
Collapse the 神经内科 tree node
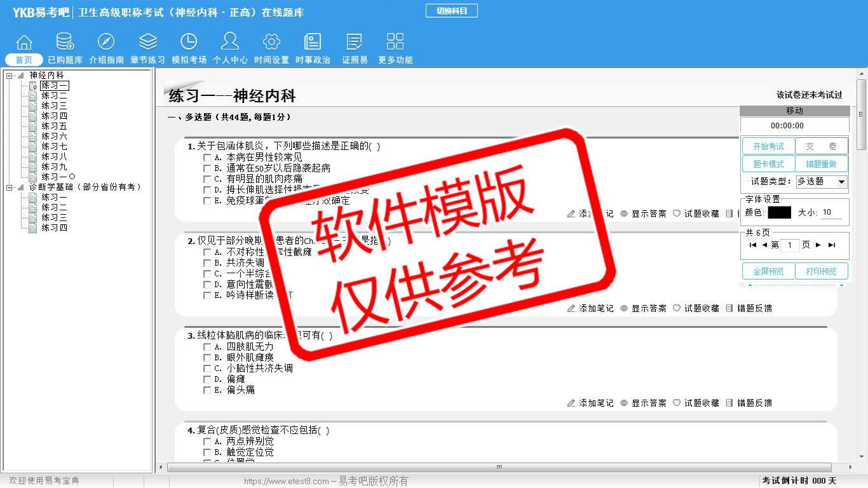click(10, 76)
